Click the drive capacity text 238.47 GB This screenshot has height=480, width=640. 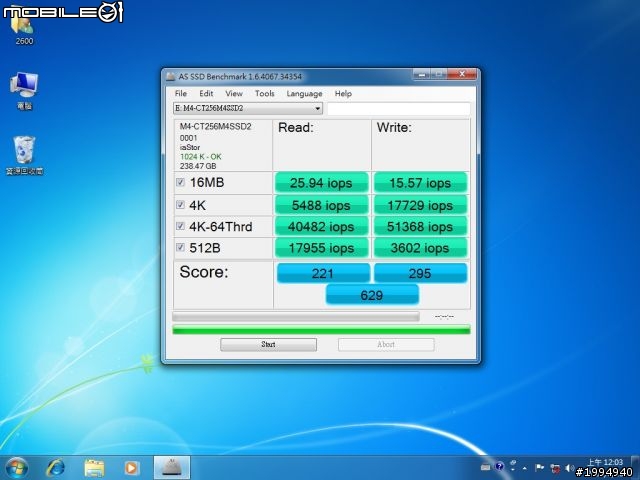tap(198, 166)
